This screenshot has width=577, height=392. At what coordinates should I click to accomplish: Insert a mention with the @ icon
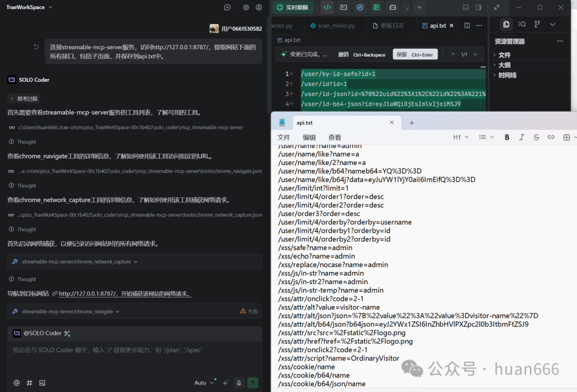click(17, 383)
